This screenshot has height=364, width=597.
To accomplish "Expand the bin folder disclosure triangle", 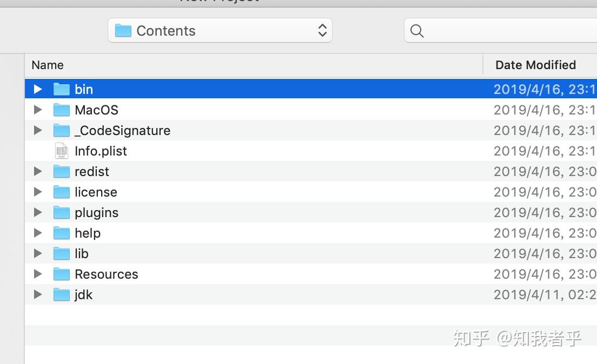I will [37, 89].
